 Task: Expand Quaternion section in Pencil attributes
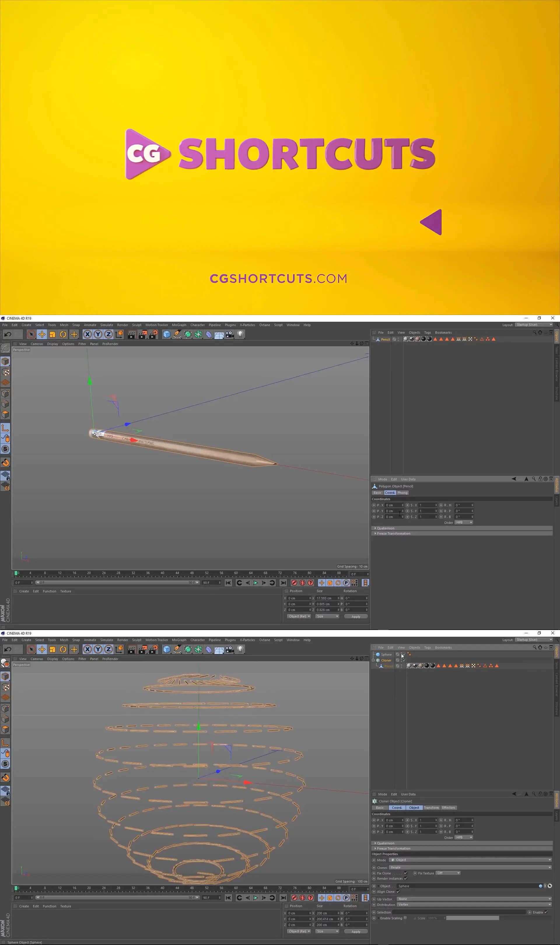point(462,528)
